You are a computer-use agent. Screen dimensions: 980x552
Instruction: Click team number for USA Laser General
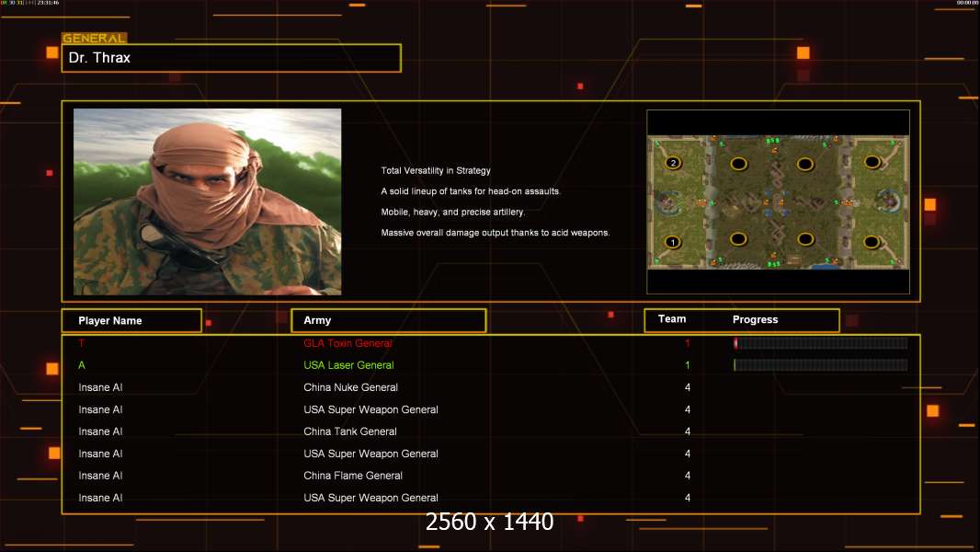click(x=688, y=365)
